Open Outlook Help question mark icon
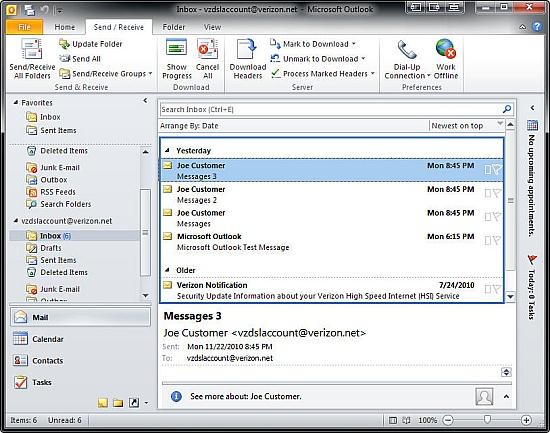This screenshot has width=550, height=433. tap(537, 27)
